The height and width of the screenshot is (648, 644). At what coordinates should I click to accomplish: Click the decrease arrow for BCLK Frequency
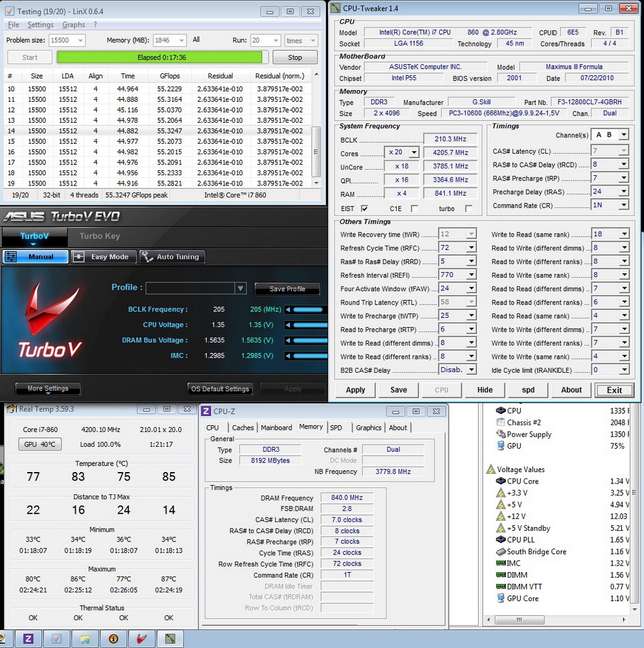coord(288,309)
